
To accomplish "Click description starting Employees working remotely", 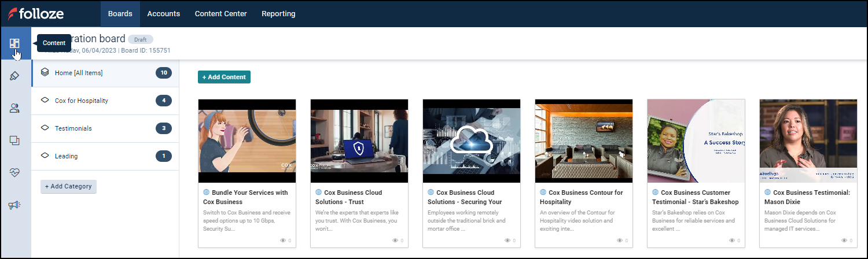I will tap(467, 221).
